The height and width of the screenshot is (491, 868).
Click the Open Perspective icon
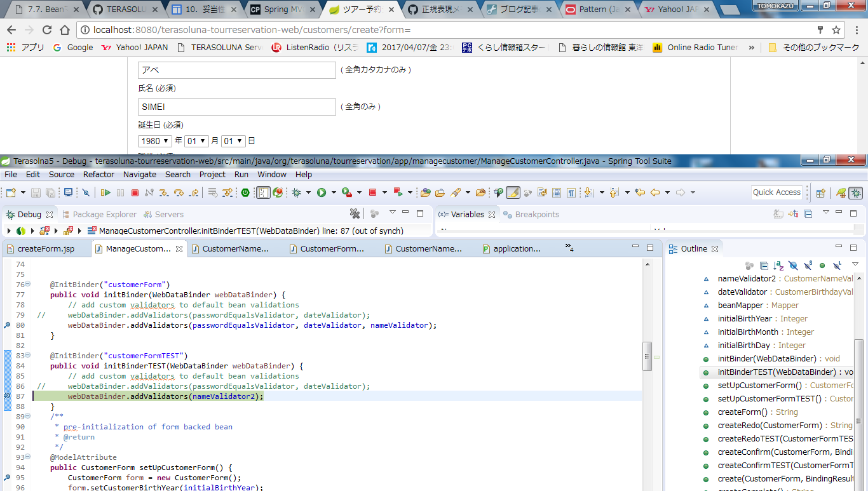(x=820, y=192)
